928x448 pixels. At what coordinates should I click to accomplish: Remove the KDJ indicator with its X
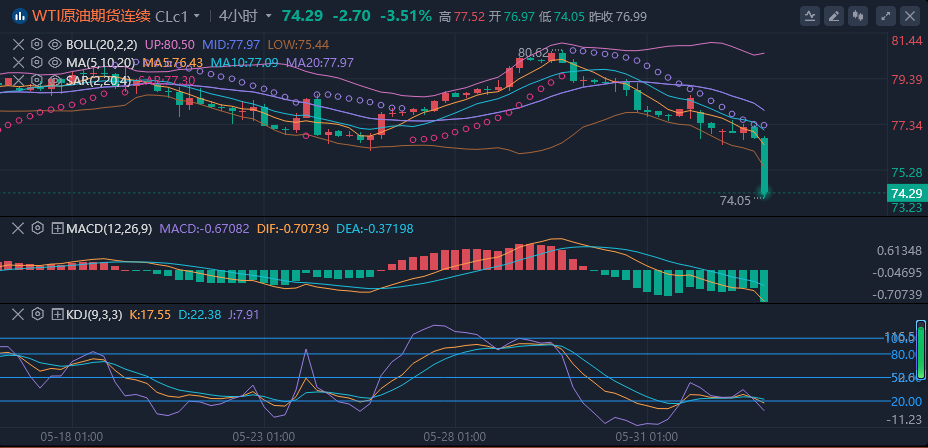(17, 314)
